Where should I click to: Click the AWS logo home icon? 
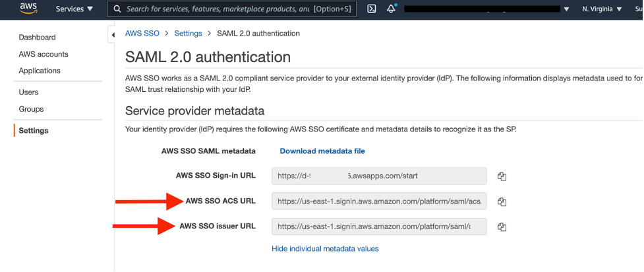click(28, 9)
